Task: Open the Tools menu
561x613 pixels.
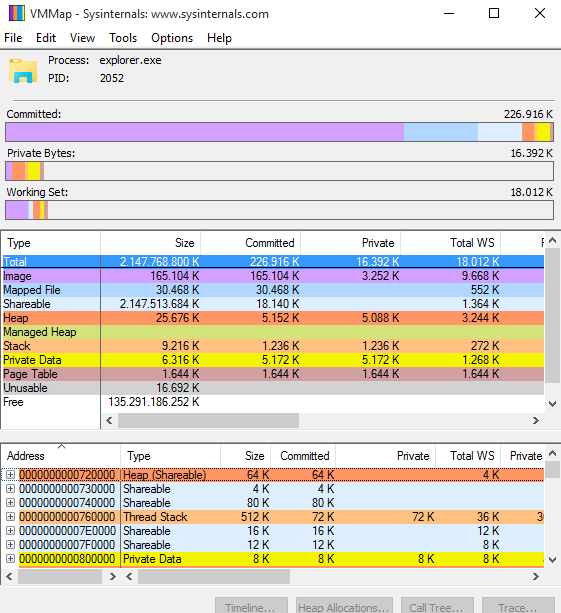Action: click(x=123, y=38)
